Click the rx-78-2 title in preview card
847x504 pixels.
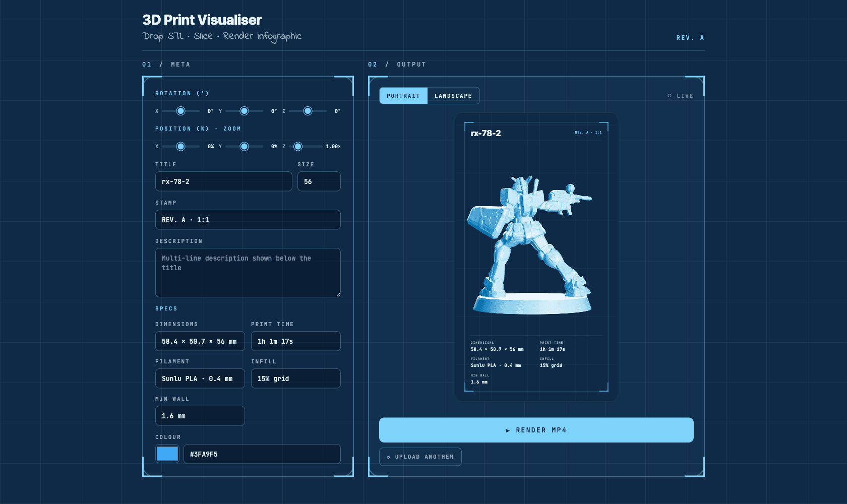click(486, 133)
